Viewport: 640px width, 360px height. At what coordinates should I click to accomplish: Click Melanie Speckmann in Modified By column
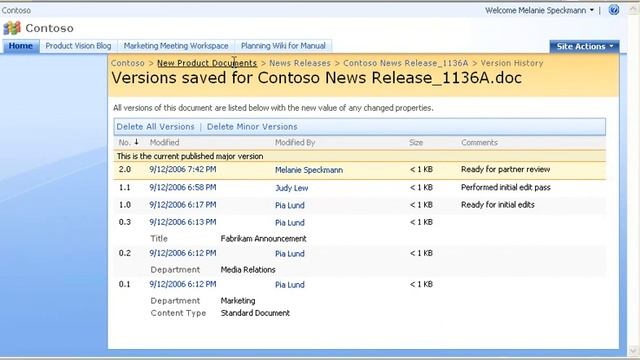coord(309,170)
